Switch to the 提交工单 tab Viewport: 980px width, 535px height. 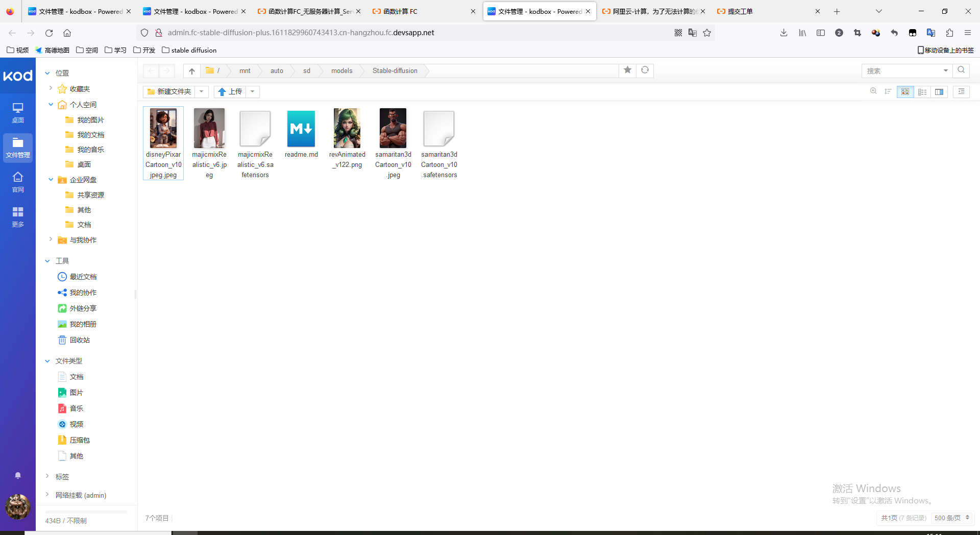pos(768,11)
